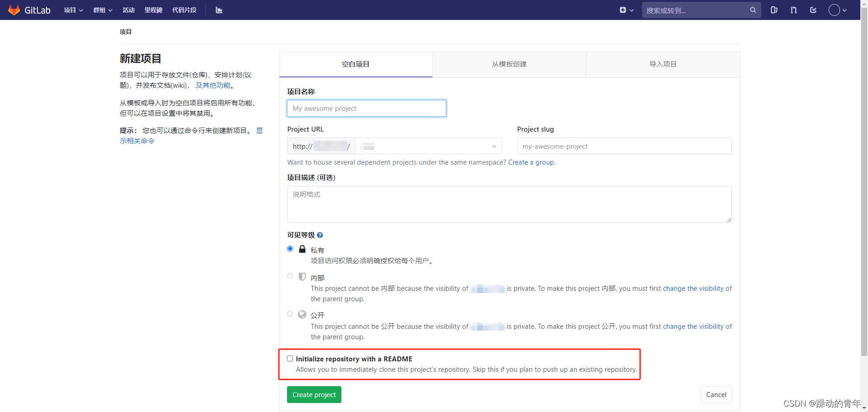868x412 pixels.
Task: Click the shield icon beside 内部
Action: point(302,276)
